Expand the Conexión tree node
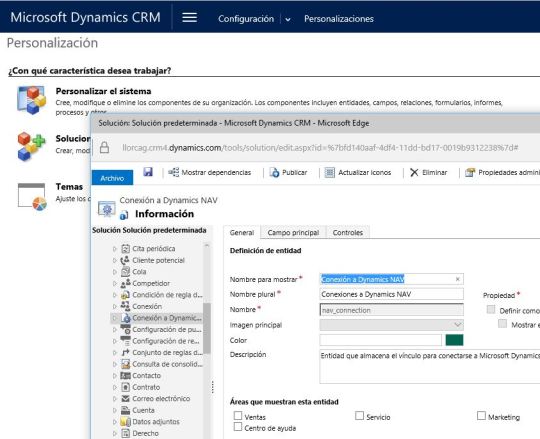Image resolution: width=540 pixels, height=439 pixels. tap(115, 306)
